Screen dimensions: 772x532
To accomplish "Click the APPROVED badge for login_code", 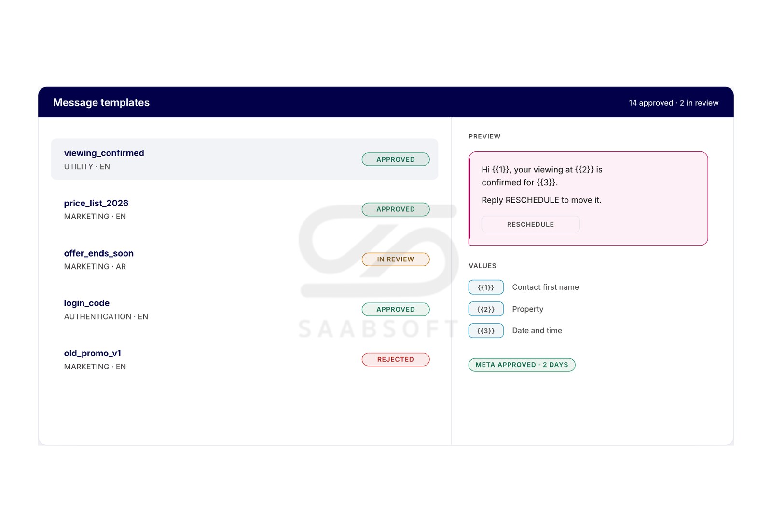I will [x=396, y=309].
